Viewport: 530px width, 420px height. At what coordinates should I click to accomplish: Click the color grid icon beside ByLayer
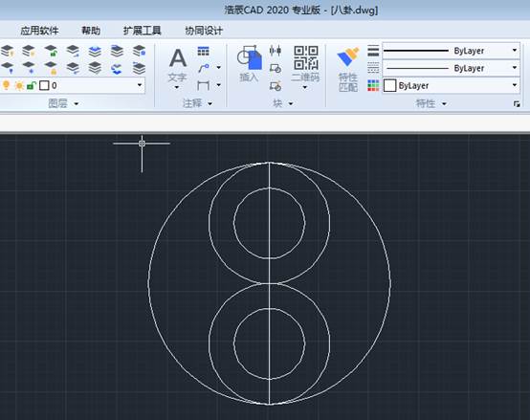point(373,85)
